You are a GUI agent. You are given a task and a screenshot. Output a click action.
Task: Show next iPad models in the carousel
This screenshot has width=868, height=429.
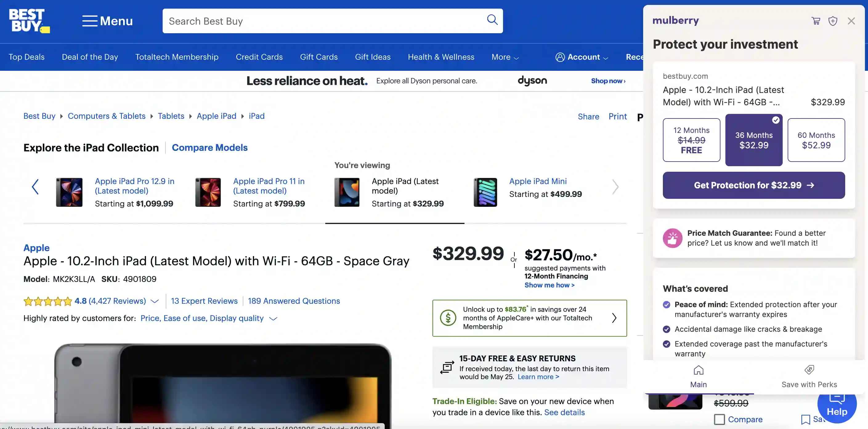click(615, 186)
